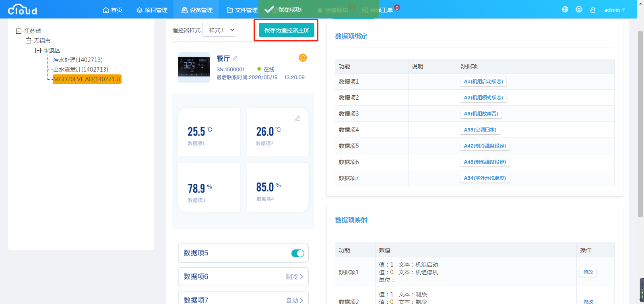This screenshot has width=644, height=304.
Task: Click the 数据项 column header
Action: [469, 66]
